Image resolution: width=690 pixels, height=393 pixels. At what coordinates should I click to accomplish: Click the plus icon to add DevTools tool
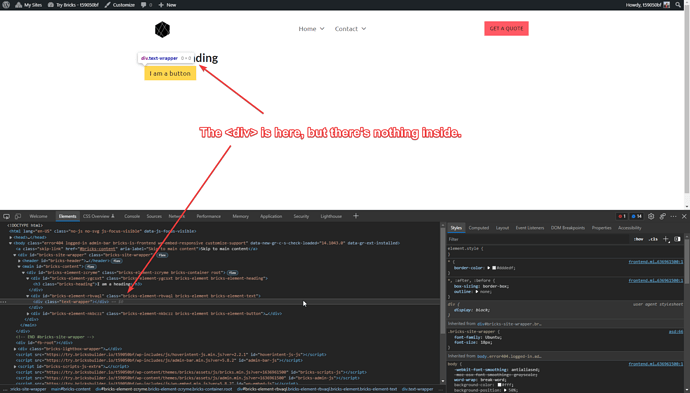pos(356,216)
